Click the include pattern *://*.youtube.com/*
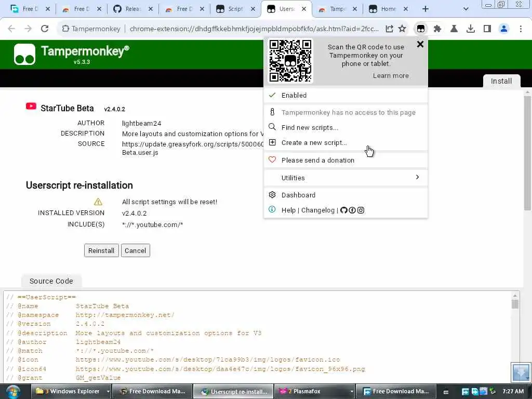 tap(152, 224)
